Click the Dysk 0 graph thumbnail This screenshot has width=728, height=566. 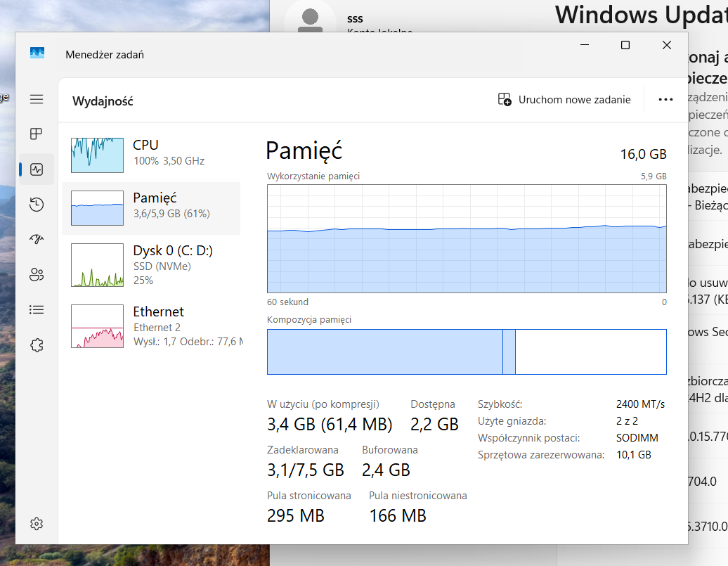(97, 265)
